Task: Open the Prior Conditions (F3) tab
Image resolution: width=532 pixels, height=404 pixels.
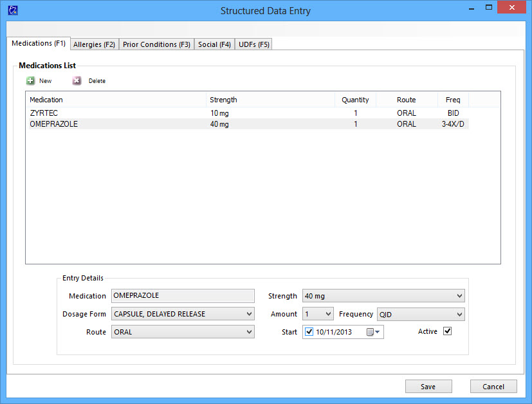Action: coord(156,44)
